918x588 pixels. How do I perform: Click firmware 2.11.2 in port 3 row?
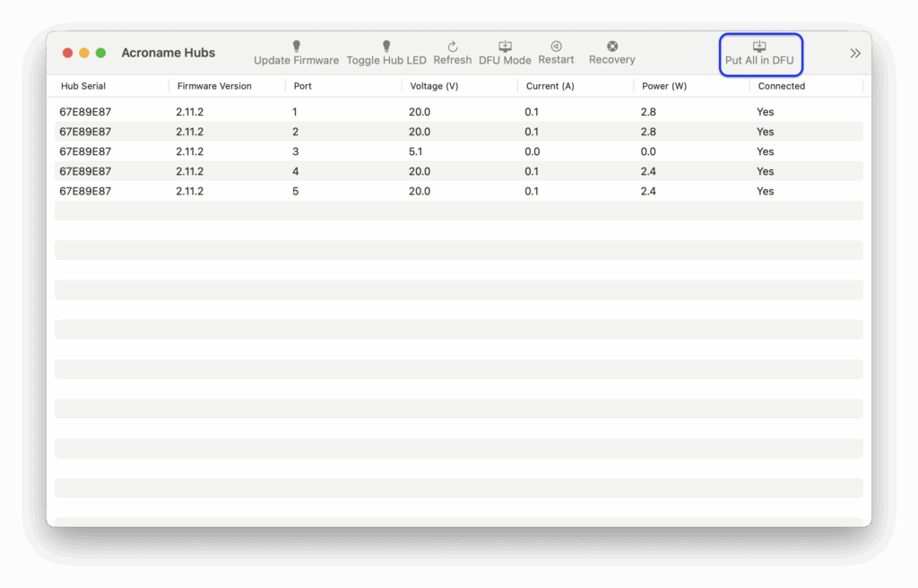[190, 151]
